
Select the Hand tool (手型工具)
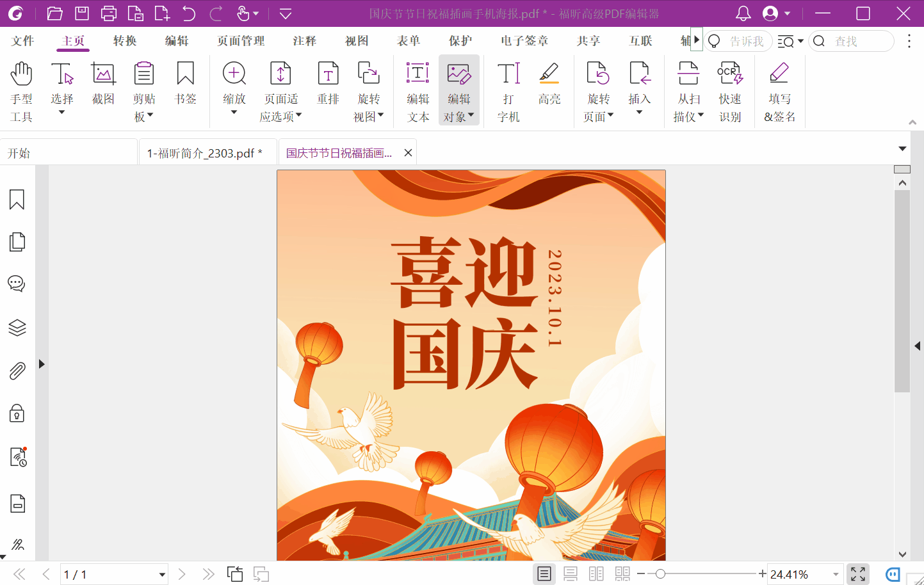21,91
